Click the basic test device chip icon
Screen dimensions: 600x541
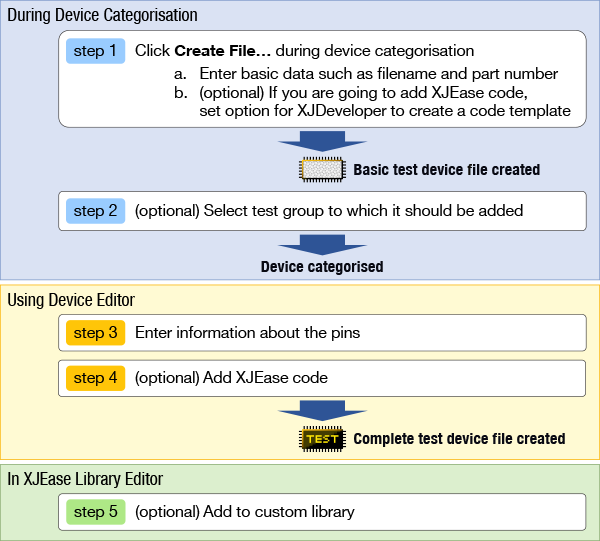(x=322, y=170)
